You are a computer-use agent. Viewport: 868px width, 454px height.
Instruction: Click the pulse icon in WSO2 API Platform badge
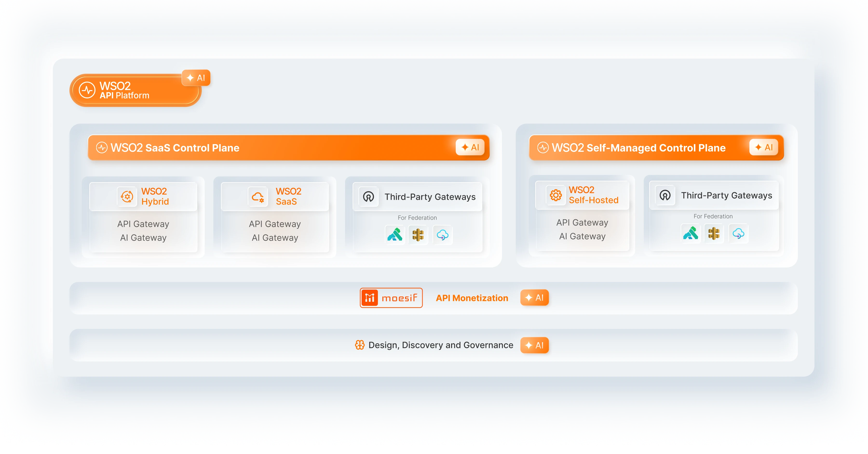pyautogui.click(x=87, y=90)
